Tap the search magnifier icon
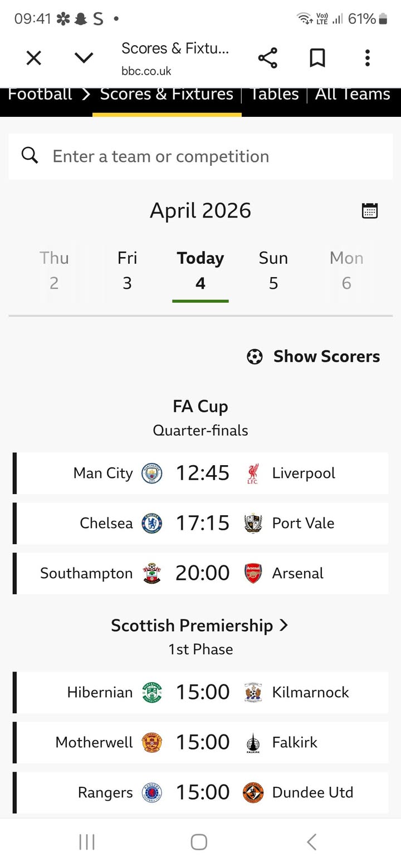Screen dimensions: 401x868 [30, 156]
